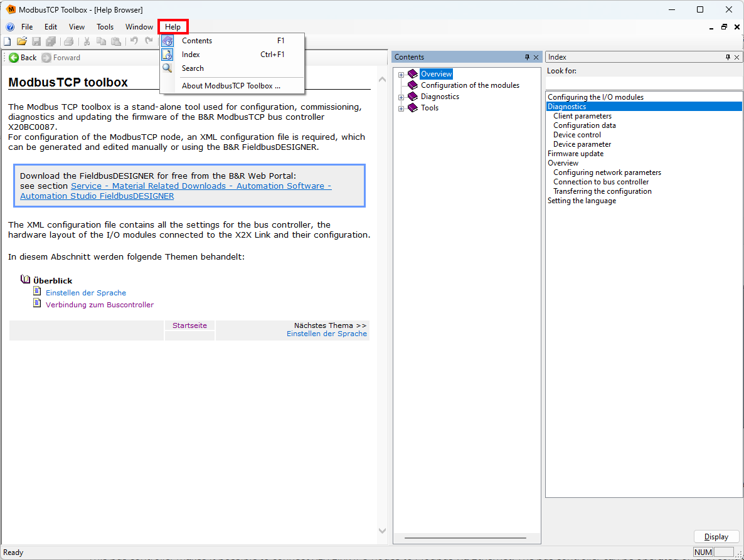Click the Contents book icon in Help menu
This screenshot has width=744, height=560.
[x=167, y=41]
